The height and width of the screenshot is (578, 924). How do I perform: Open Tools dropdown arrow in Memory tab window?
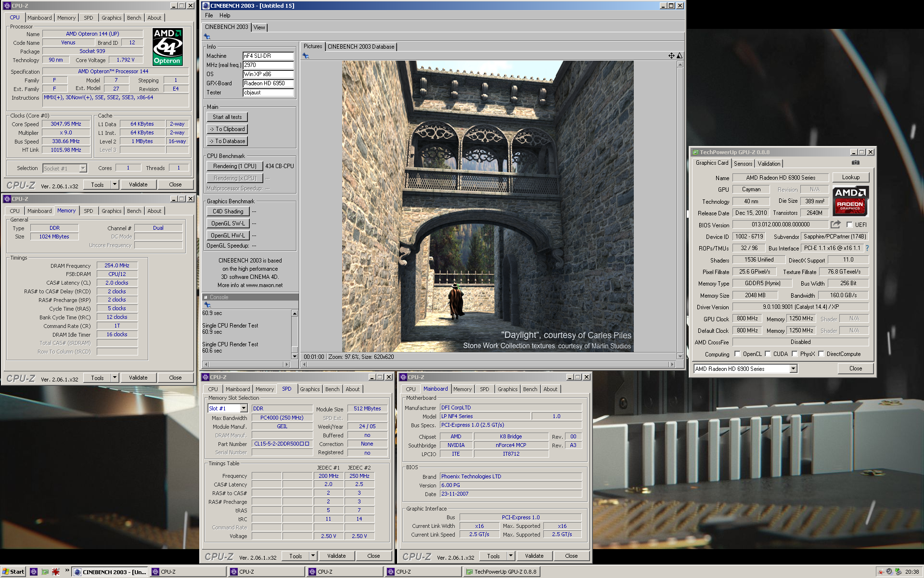[x=115, y=378]
